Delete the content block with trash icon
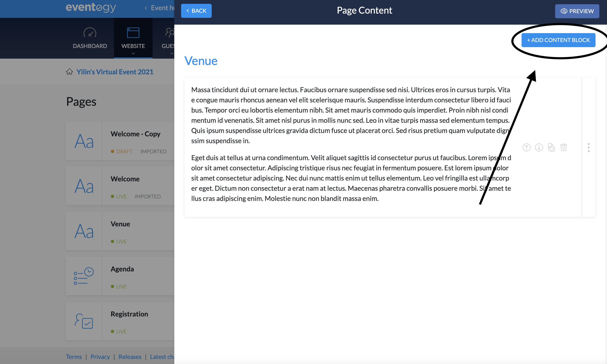The width and height of the screenshot is (607, 364). (564, 147)
